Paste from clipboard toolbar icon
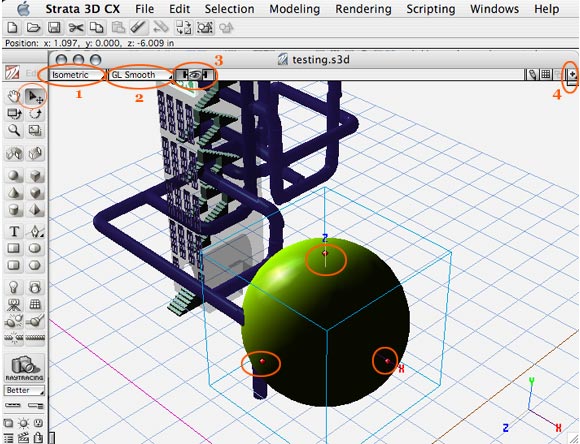Screen dimensions: 580x444 coord(118,28)
